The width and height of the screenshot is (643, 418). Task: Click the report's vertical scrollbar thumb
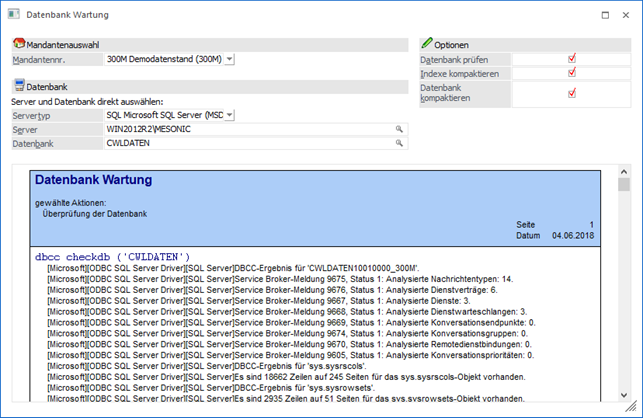tap(624, 186)
